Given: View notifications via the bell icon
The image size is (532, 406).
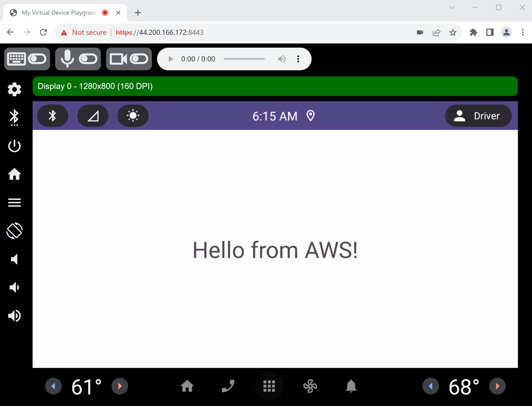Looking at the screenshot, I should click(x=350, y=386).
